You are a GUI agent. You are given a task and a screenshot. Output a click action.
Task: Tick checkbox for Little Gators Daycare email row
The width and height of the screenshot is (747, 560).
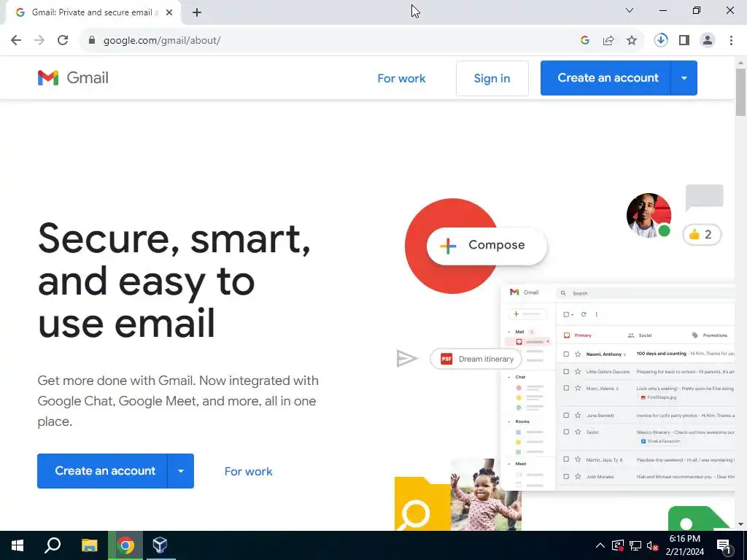point(566,371)
